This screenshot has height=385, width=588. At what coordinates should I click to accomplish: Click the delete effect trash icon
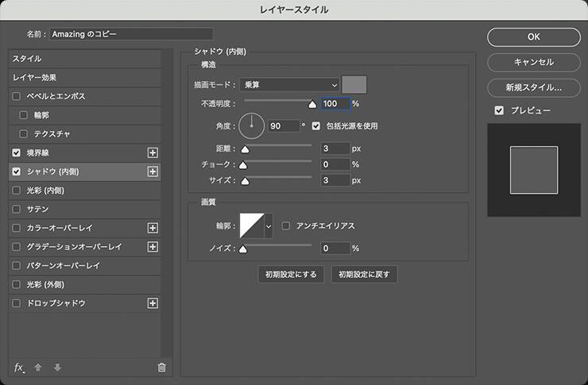[162, 368]
